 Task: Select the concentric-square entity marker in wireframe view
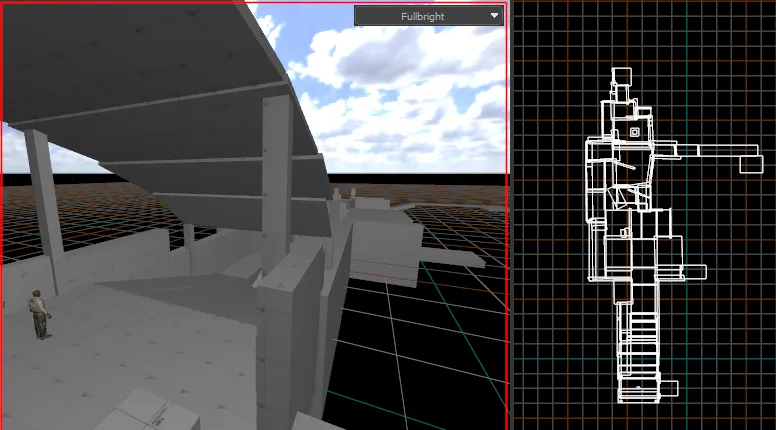point(635,132)
